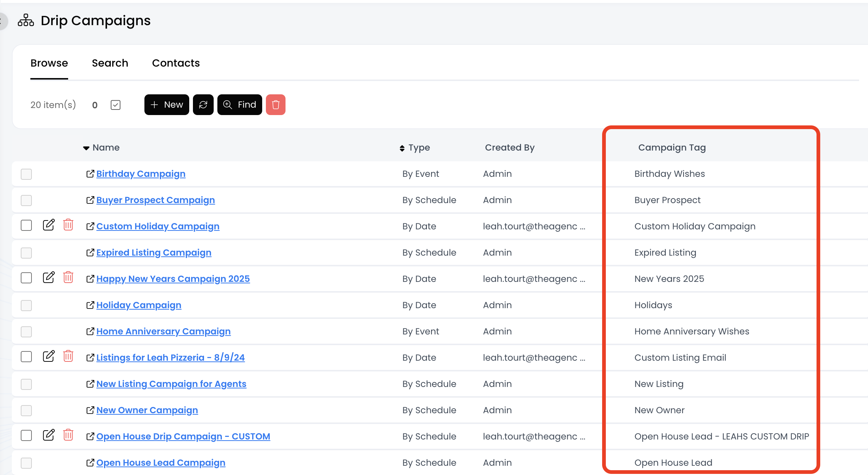
Task: Open the Expired Listing Campaign link
Action: point(154,253)
